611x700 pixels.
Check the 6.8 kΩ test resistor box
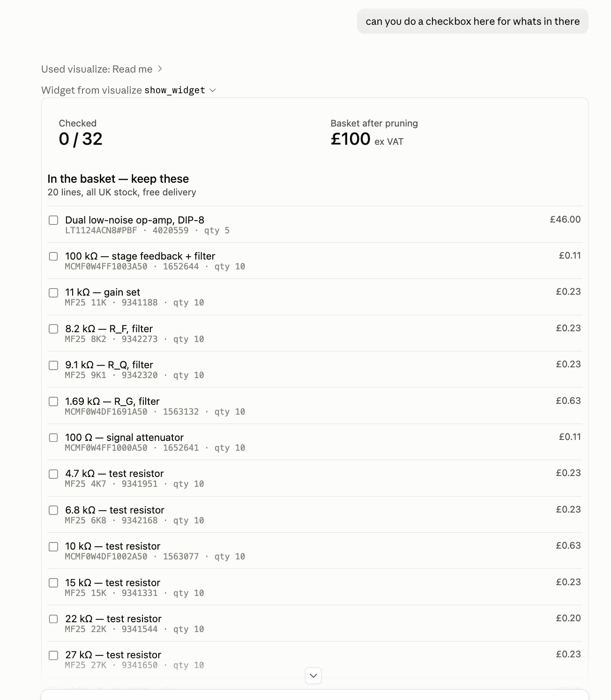(x=53, y=510)
